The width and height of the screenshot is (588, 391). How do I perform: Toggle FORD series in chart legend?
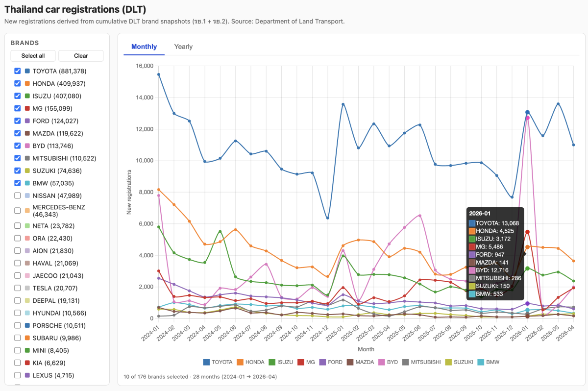pyautogui.click(x=331, y=362)
